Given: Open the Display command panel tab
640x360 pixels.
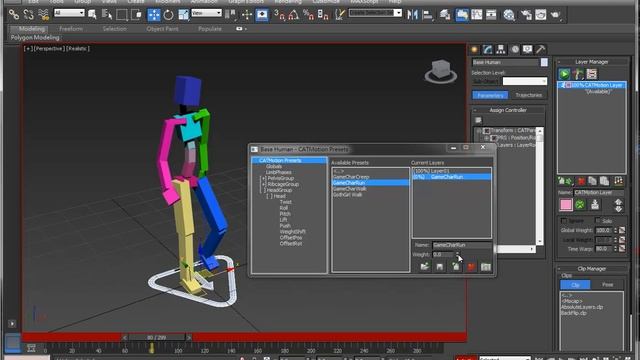Looking at the screenshot, I should (527, 49).
